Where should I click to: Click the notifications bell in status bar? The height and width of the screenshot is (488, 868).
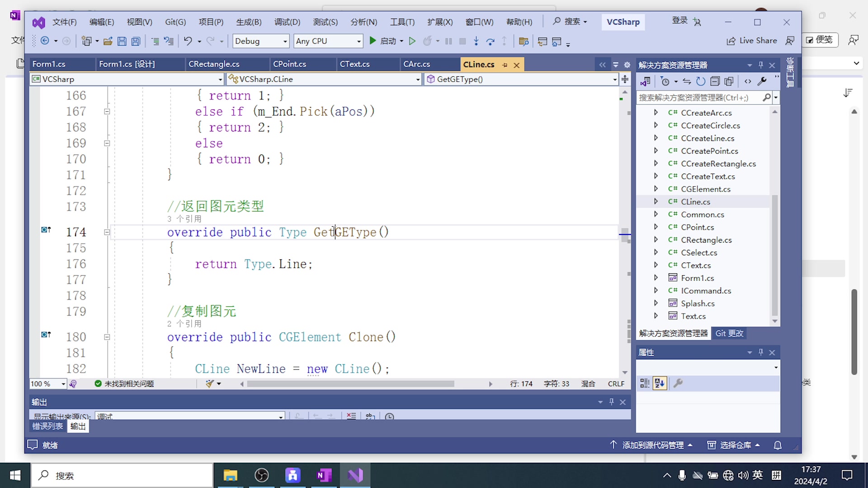pyautogui.click(x=778, y=445)
